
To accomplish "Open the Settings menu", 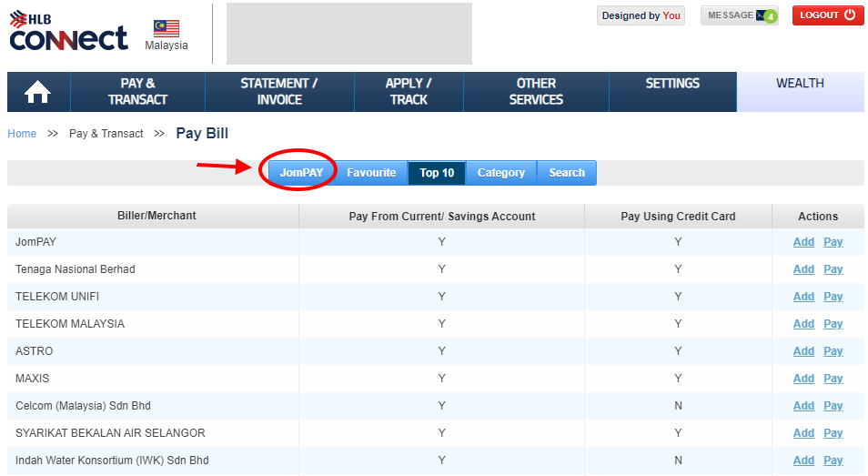I will [672, 84].
